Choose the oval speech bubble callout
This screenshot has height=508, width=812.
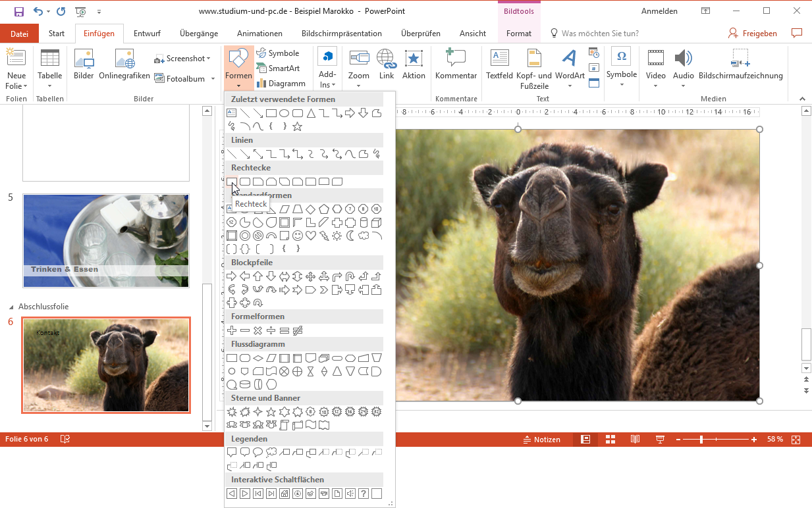pos(258,452)
